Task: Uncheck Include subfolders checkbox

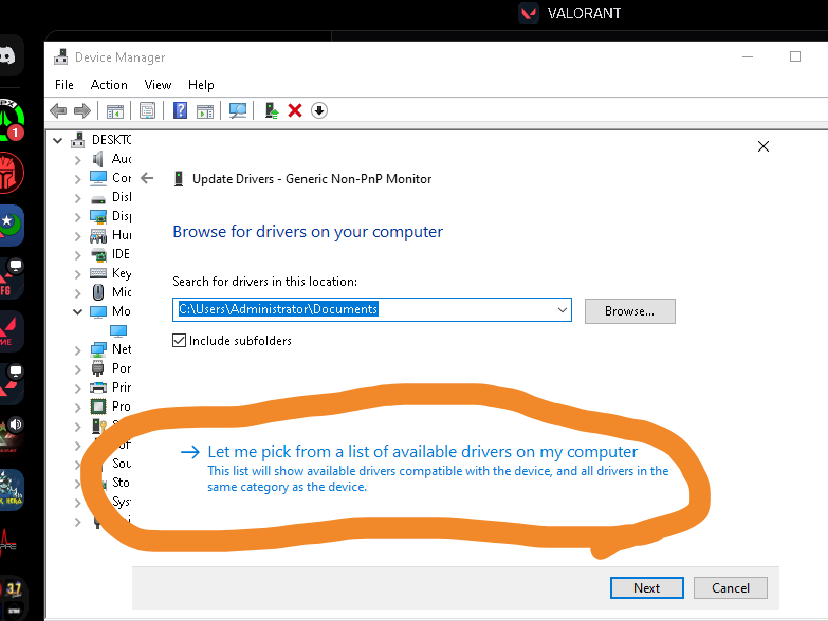Action: pos(179,341)
